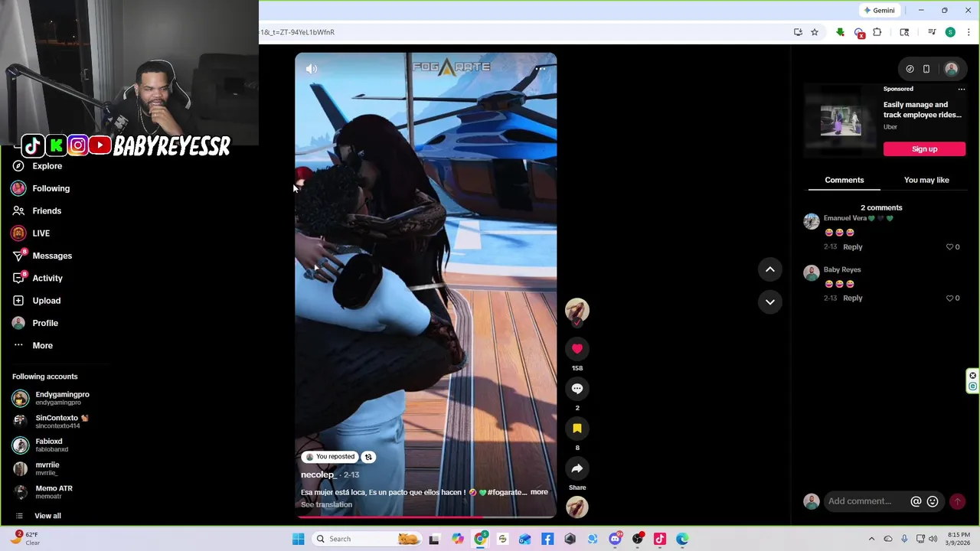
Task: Like Emanuel Vera's comment heart
Action: (950, 247)
